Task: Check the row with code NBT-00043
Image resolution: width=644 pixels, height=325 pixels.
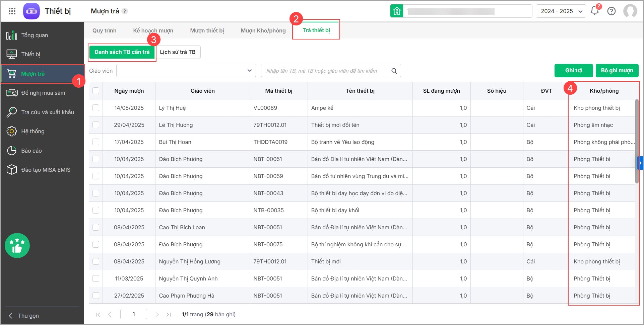Action: click(x=96, y=193)
